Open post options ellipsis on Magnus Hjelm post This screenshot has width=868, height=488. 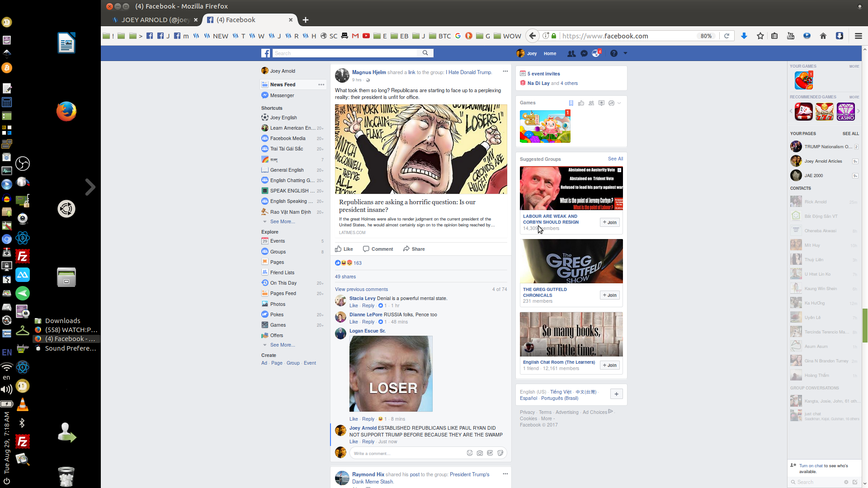[505, 71]
